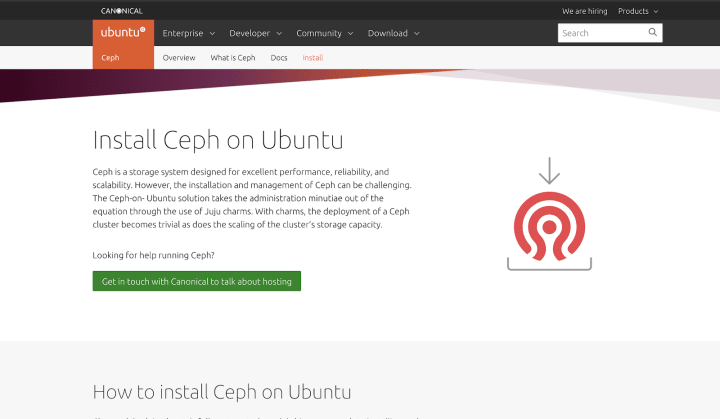Click the Canonical logo
This screenshot has height=419, width=720.
[122, 11]
